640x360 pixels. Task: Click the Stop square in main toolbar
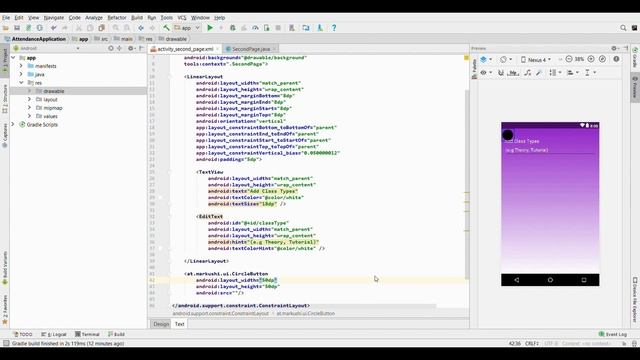tap(278, 28)
